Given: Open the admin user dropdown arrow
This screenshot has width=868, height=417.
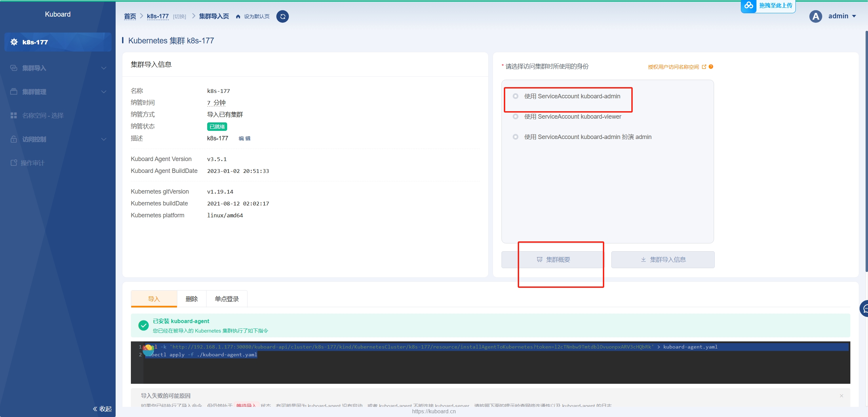Looking at the screenshot, I should (854, 16).
